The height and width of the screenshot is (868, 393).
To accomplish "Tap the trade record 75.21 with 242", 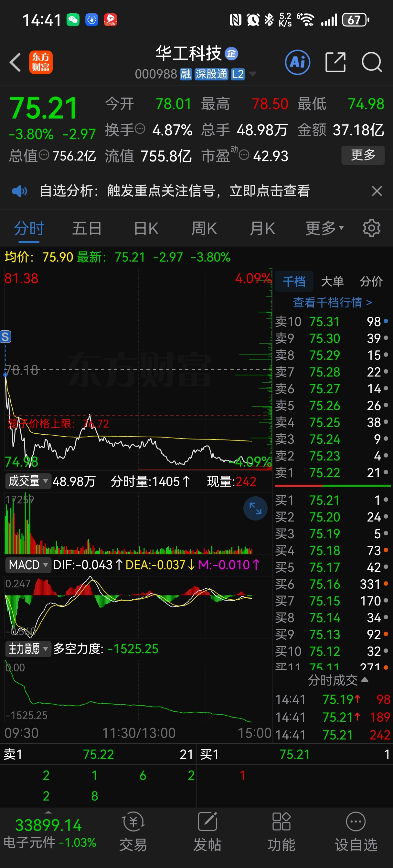I will pos(333,735).
